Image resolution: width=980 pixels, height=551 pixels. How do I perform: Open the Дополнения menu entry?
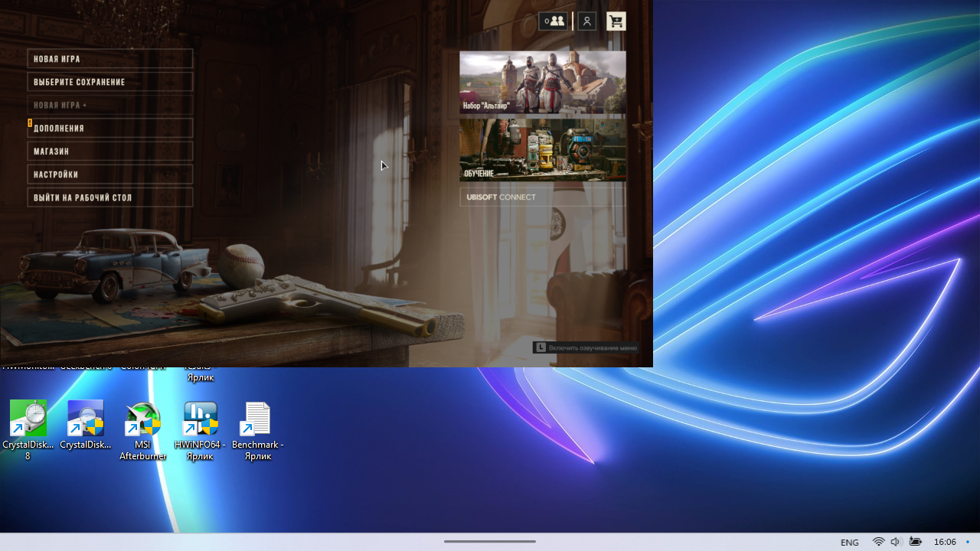point(110,128)
